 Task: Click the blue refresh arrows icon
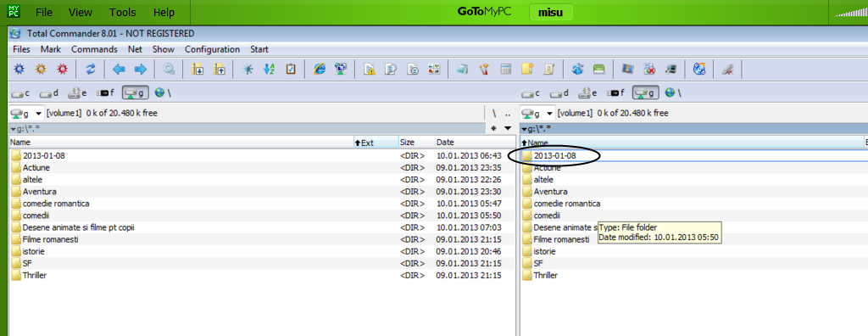(x=91, y=70)
